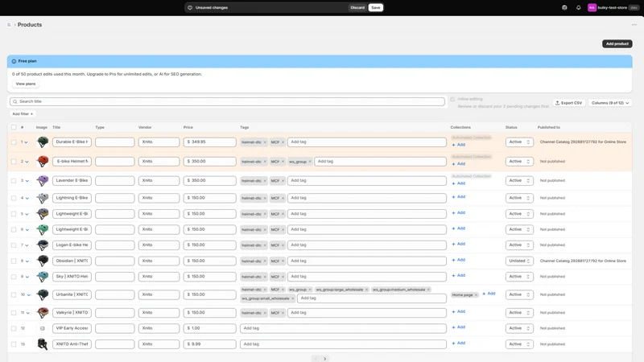
Task: Click the store icon in top bar
Action: 564,7
